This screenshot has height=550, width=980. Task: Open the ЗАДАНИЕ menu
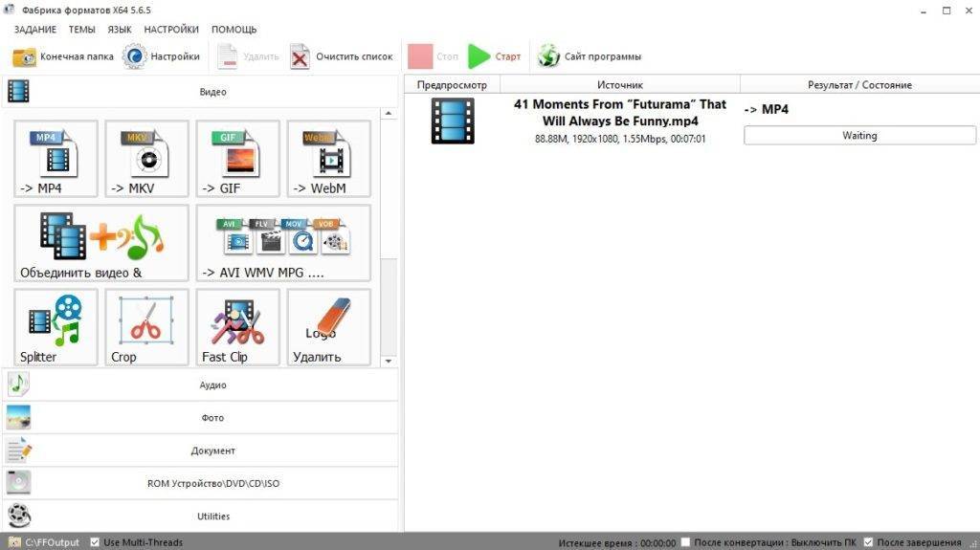pos(35,30)
